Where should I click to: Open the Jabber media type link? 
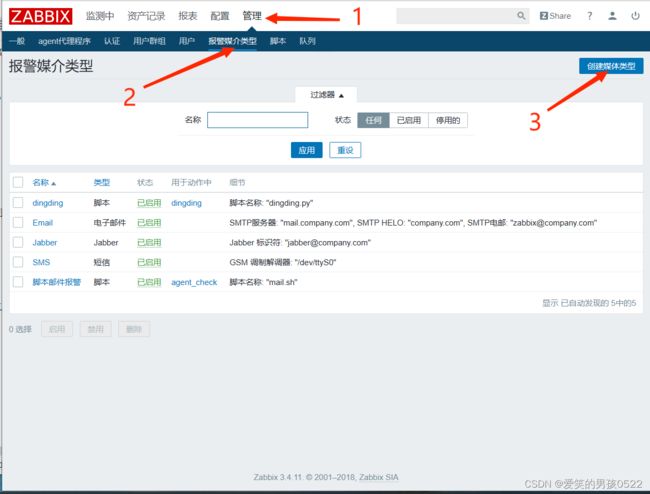45,242
